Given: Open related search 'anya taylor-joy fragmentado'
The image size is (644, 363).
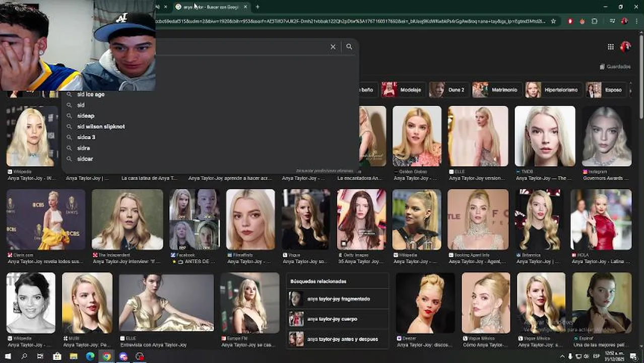Looking at the screenshot, I should click(x=338, y=299).
